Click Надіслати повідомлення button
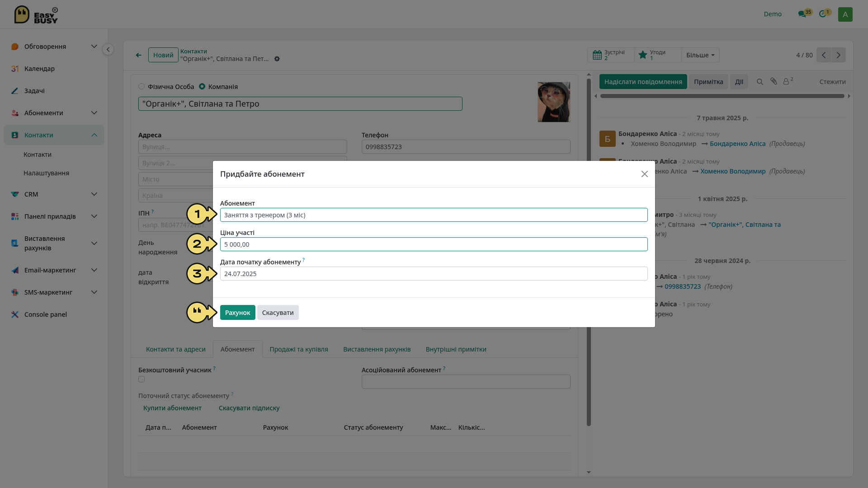The width and height of the screenshot is (868, 488). coord(643,82)
